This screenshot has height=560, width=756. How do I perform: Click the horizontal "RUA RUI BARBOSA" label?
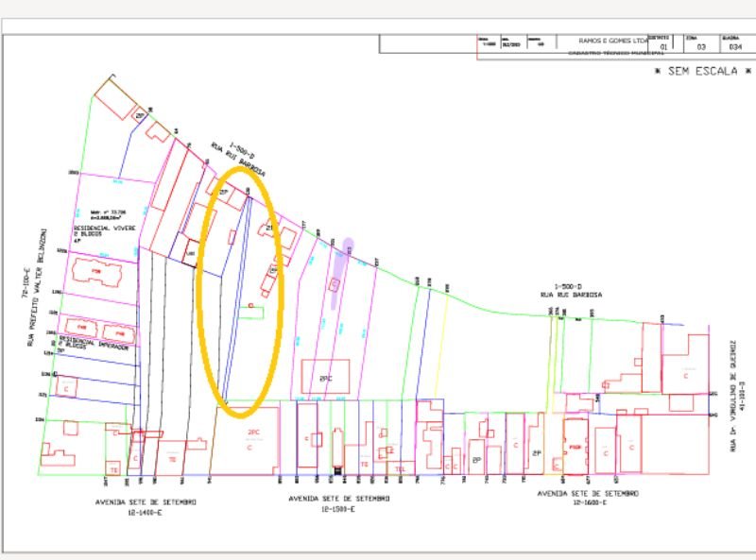pos(572,294)
